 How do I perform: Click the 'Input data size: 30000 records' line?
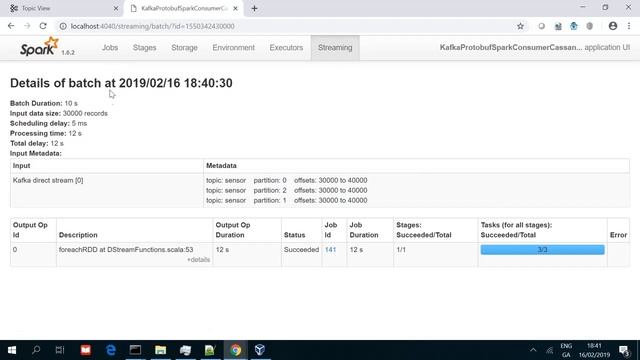pos(59,113)
